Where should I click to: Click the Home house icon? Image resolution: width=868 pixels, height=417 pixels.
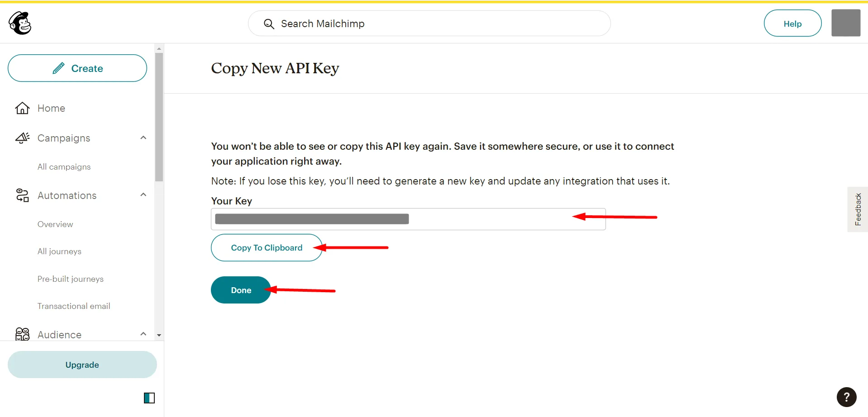coord(22,108)
